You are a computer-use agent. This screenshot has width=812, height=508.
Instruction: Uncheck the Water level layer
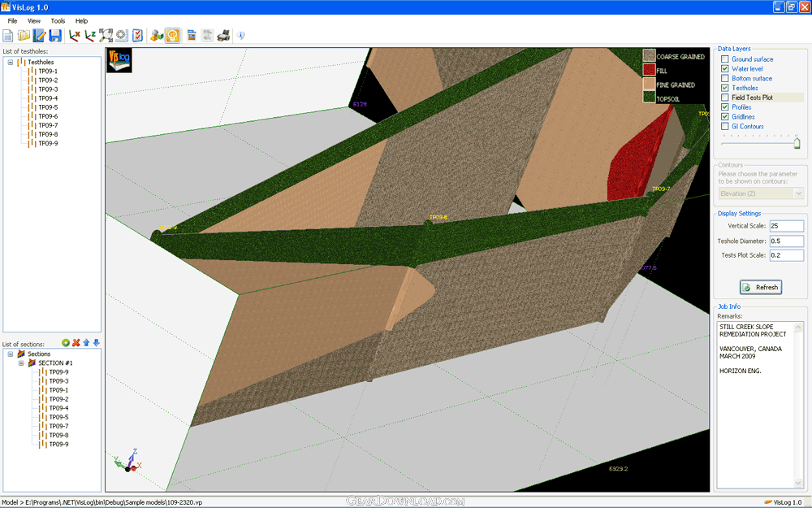click(x=725, y=69)
